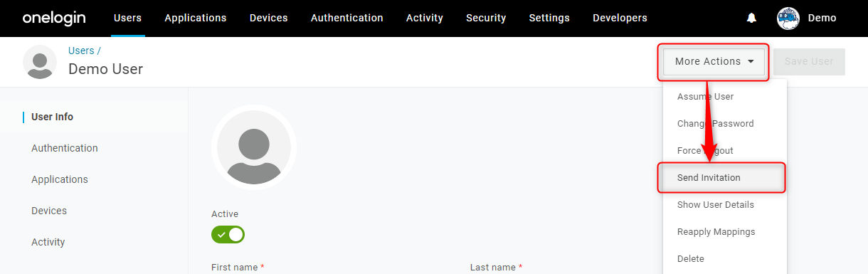The image size is (868, 274).
Task: Go to the Developers navigation item
Action: [x=620, y=19]
